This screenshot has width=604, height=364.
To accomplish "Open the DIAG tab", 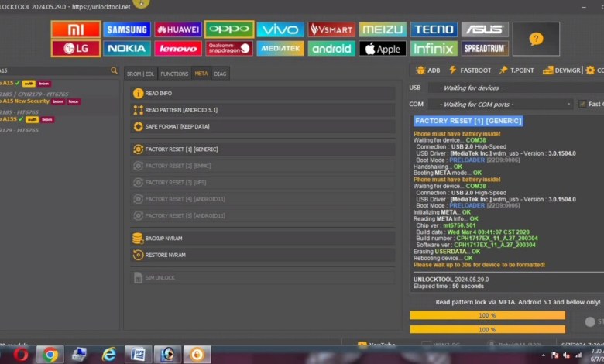I will pyautogui.click(x=221, y=74).
